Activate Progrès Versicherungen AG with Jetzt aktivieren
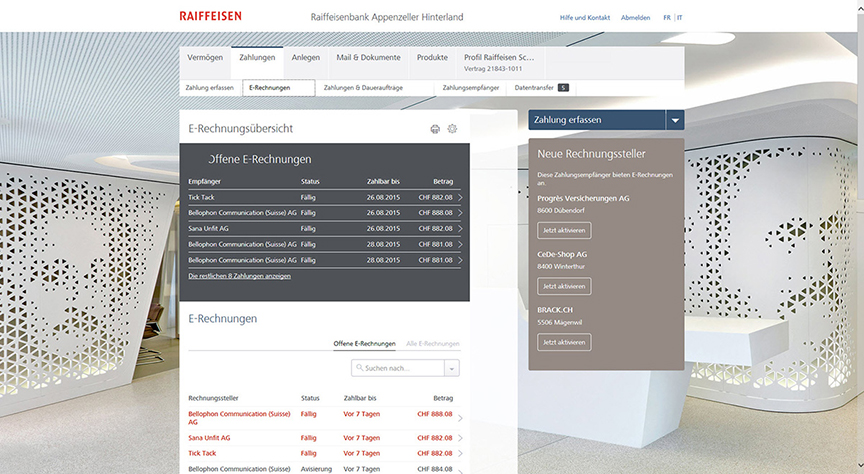The height and width of the screenshot is (474, 864). 564,230
